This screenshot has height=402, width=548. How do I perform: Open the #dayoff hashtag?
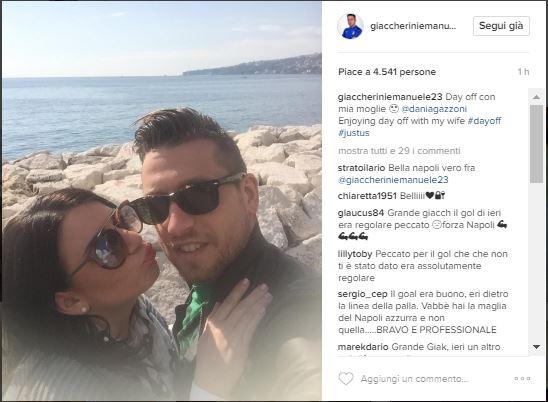[x=484, y=121]
